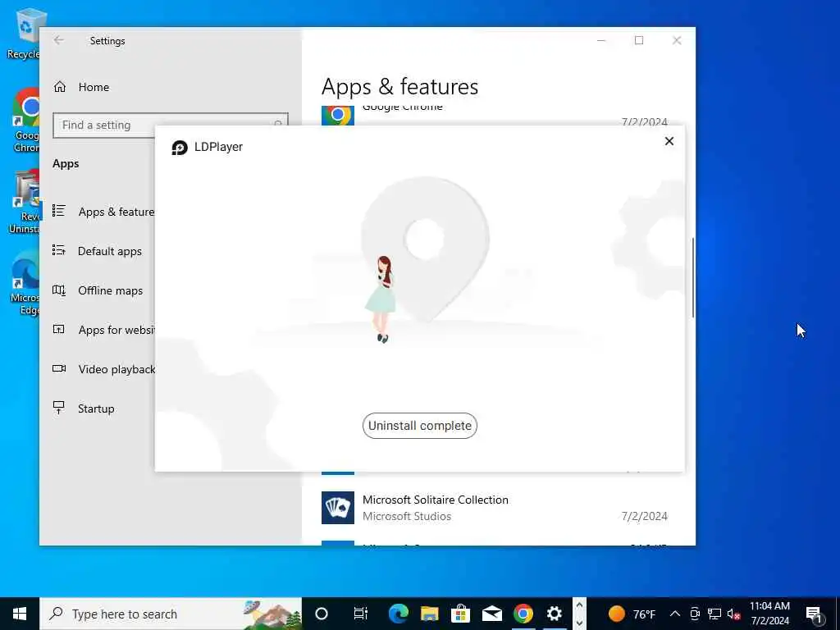Click the LDPlayer logo icon in dialog
The image size is (840, 630).
pyautogui.click(x=180, y=148)
